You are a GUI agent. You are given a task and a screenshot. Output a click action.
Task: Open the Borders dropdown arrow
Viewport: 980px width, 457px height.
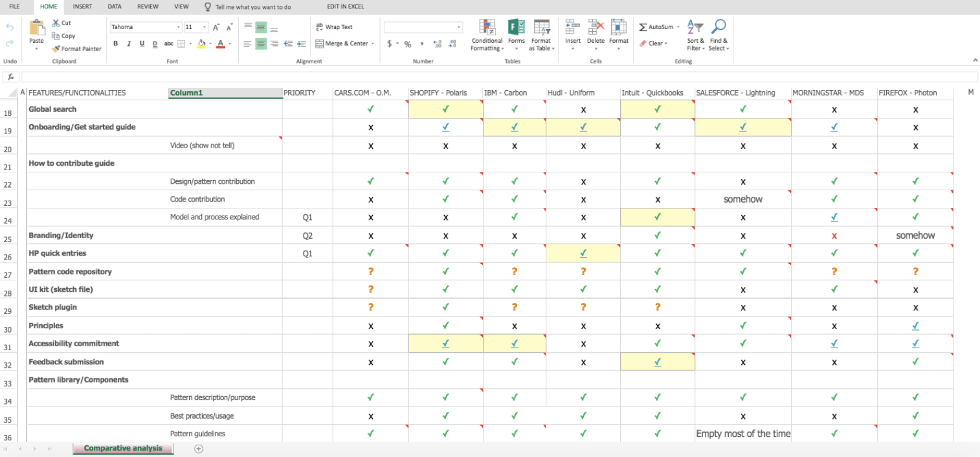point(190,44)
